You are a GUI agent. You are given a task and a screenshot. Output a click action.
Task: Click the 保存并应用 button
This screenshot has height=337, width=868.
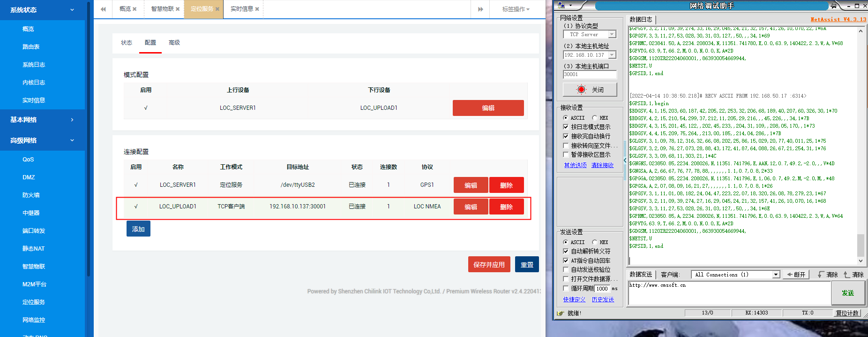pyautogui.click(x=489, y=265)
